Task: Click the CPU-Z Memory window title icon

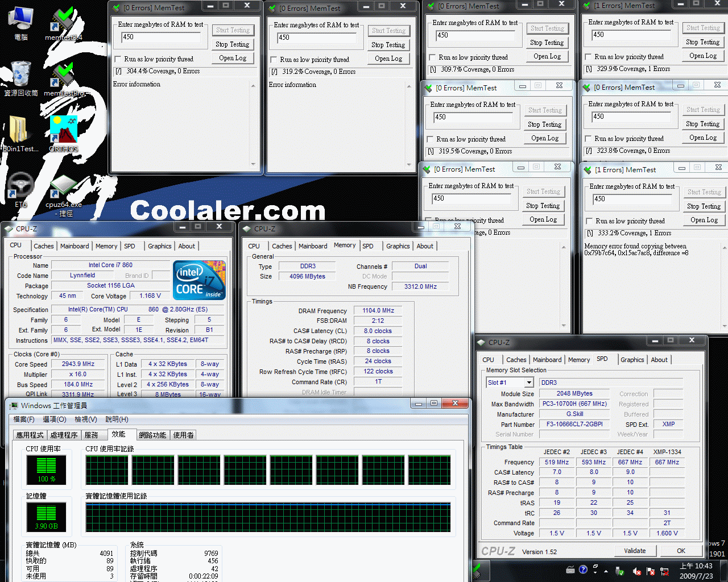Action: (x=247, y=229)
